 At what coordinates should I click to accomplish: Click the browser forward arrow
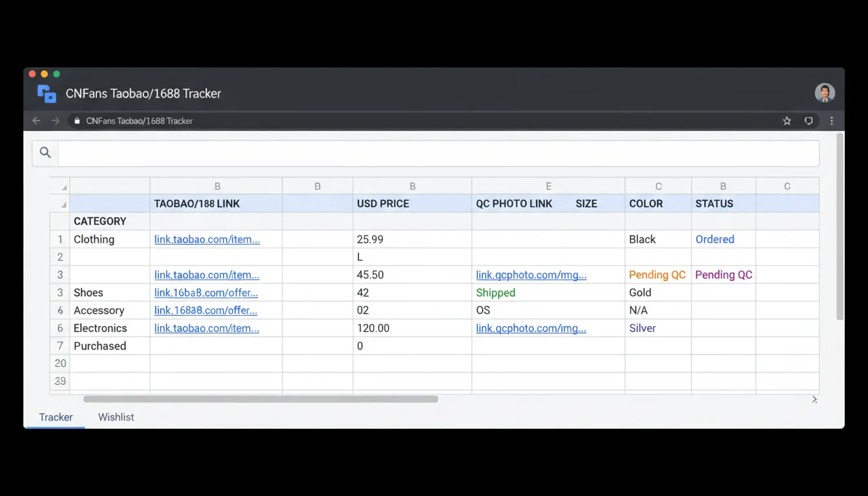coord(56,121)
